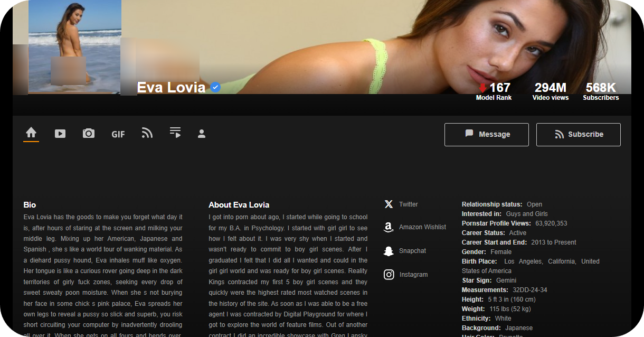Viewport: 644px width, 337px height.
Task: Click the Message button
Action: point(486,135)
